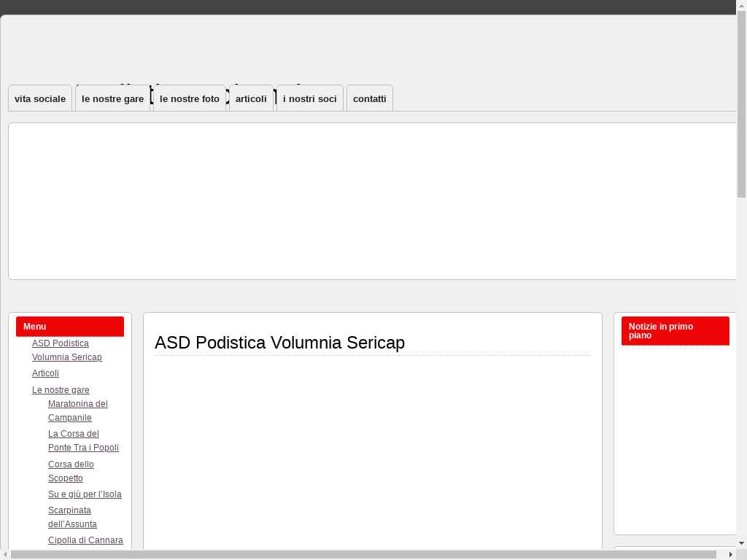The width and height of the screenshot is (747, 560).
Task: Click the horizontal scrollbar thumb
Action: point(363,555)
